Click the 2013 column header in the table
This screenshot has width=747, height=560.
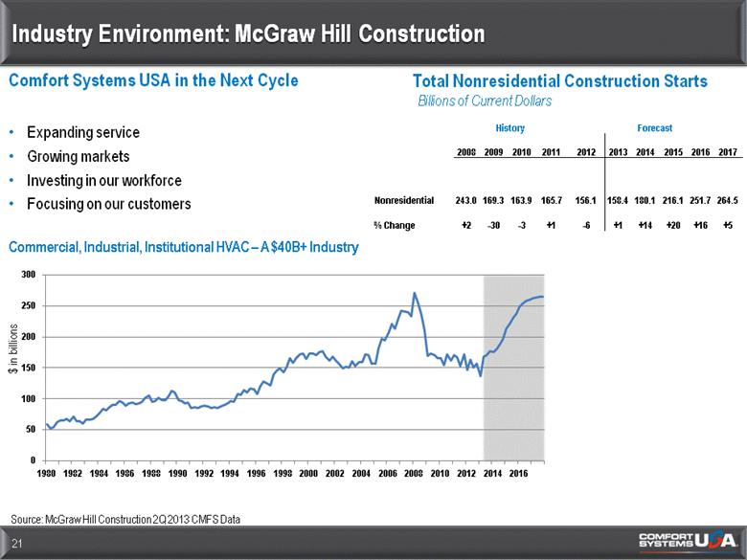(x=618, y=152)
